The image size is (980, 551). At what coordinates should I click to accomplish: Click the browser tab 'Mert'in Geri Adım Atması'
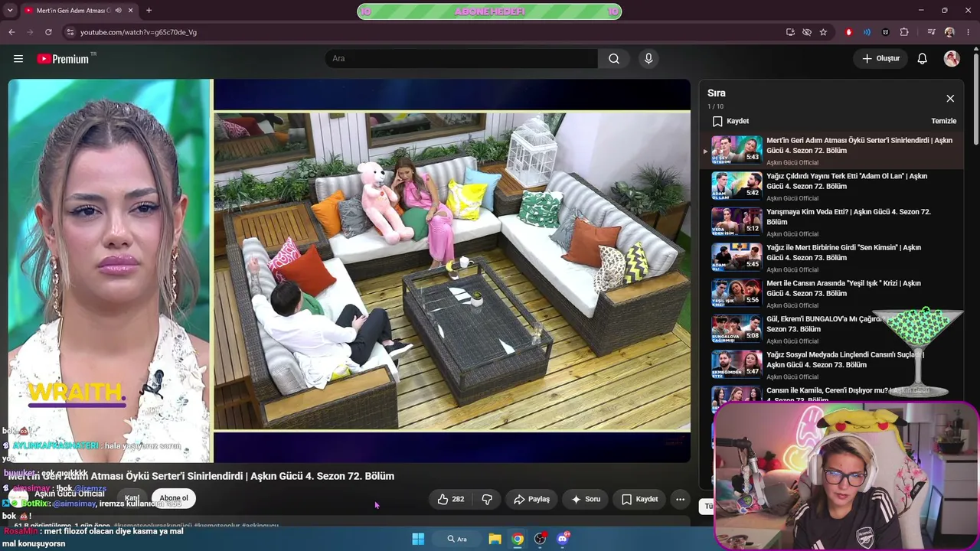77,11
